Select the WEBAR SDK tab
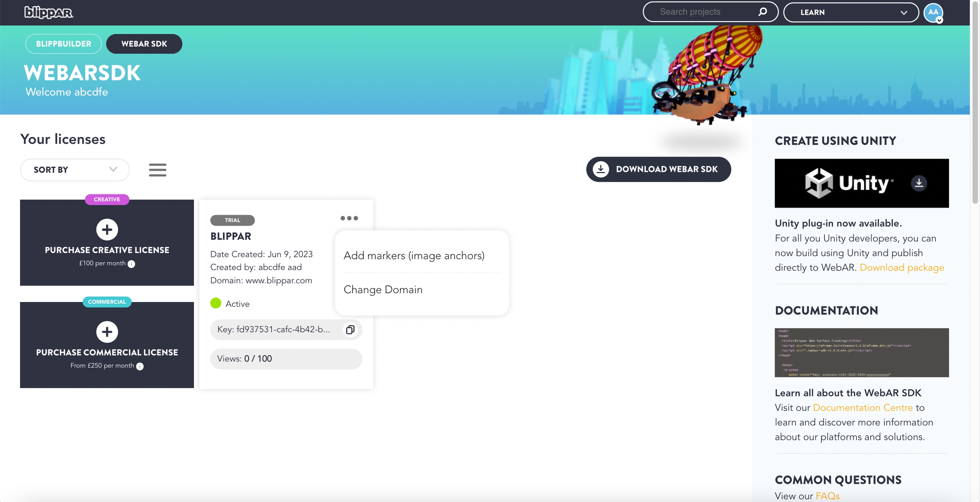The image size is (980, 502). [x=144, y=44]
